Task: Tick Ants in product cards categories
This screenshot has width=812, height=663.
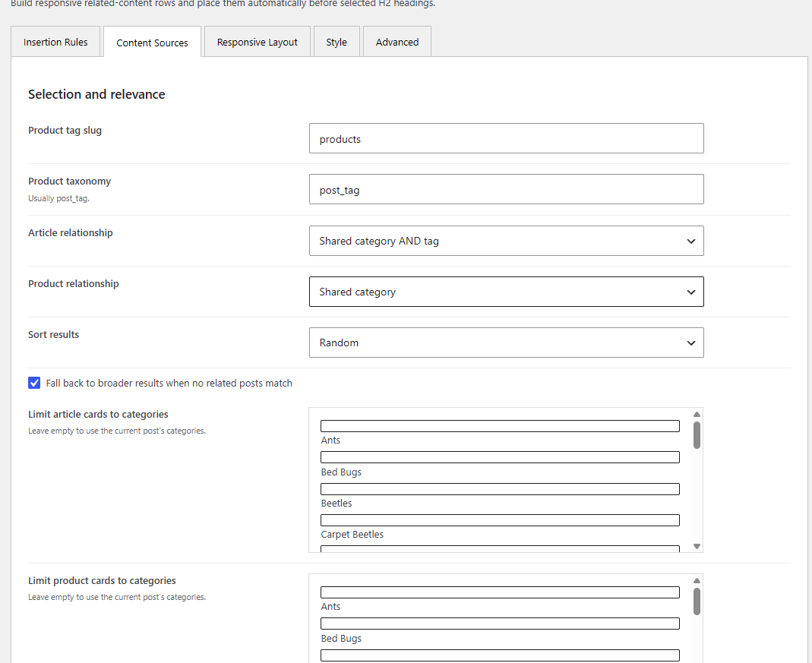Action: 500,592
